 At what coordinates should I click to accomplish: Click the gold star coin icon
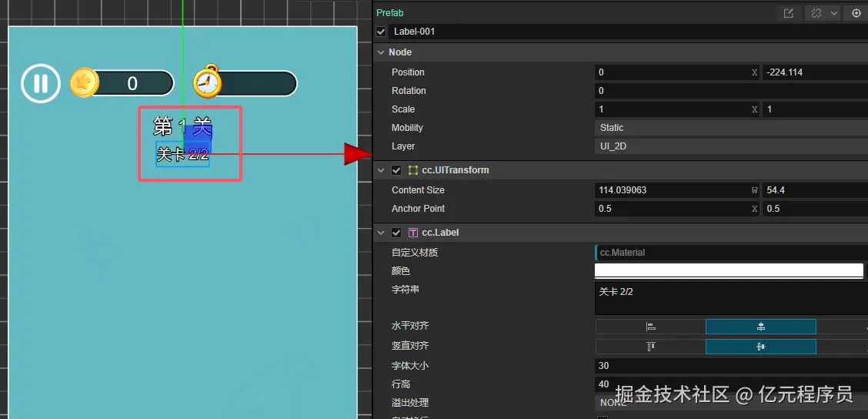[84, 83]
